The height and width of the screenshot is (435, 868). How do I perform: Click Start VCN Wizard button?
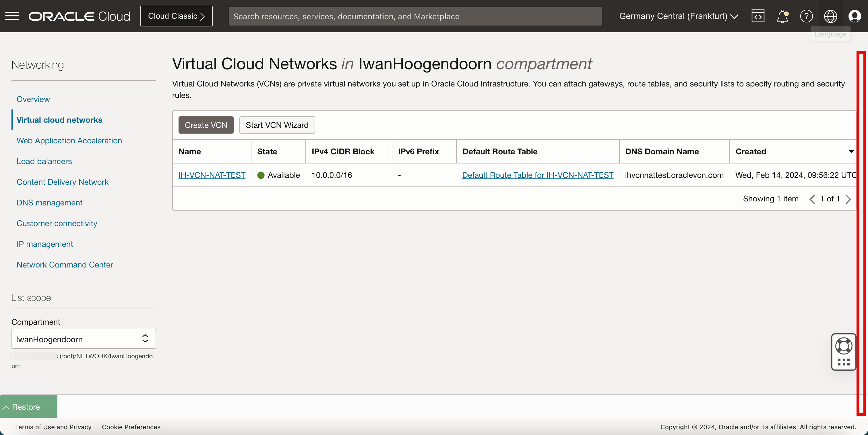point(277,125)
